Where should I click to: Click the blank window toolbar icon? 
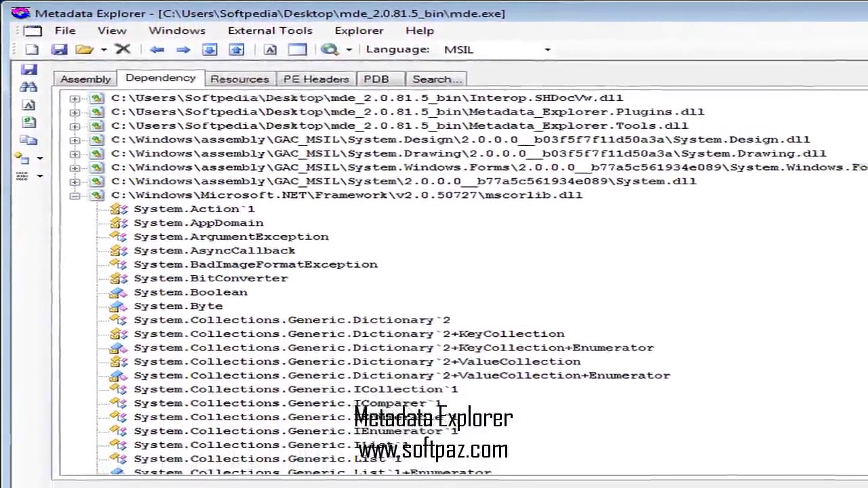coord(297,49)
